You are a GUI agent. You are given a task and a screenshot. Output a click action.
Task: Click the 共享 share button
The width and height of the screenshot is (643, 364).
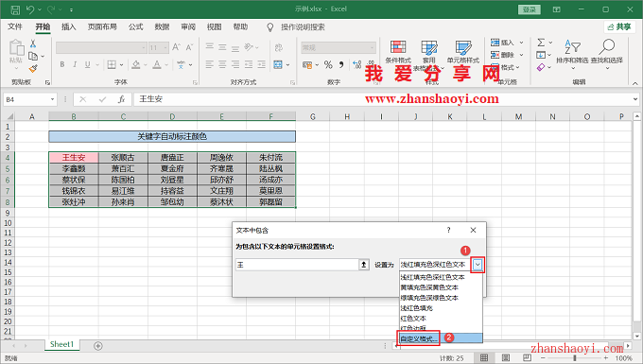(x=619, y=26)
